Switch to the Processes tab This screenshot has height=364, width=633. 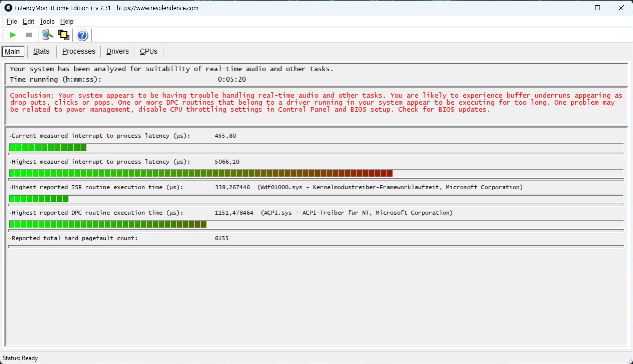[79, 51]
